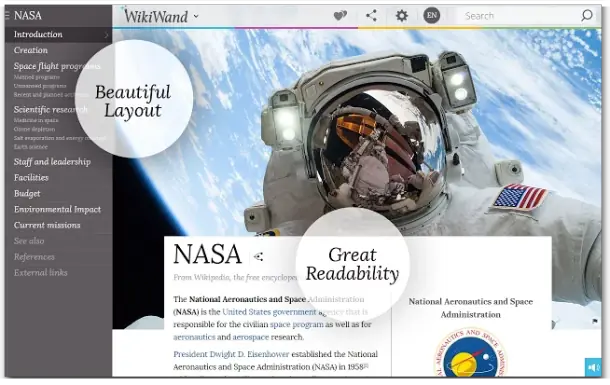
Task: Go to References section
Action: pyautogui.click(x=34, y=257)
